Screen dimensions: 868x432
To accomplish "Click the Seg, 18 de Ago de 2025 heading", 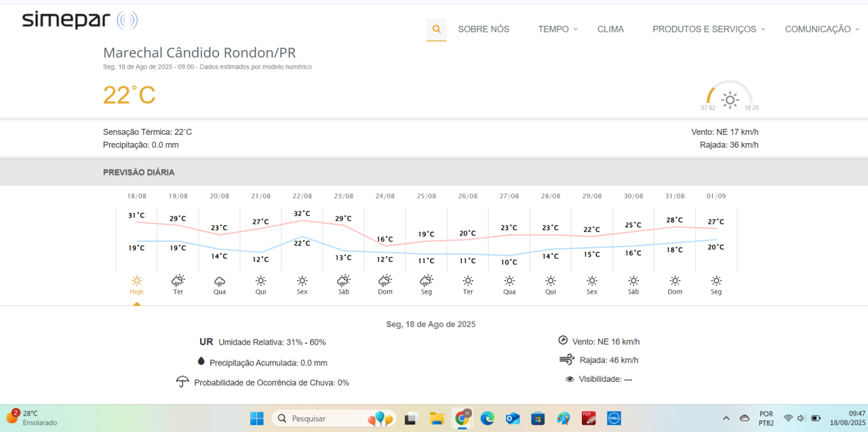I will point(431,324).
